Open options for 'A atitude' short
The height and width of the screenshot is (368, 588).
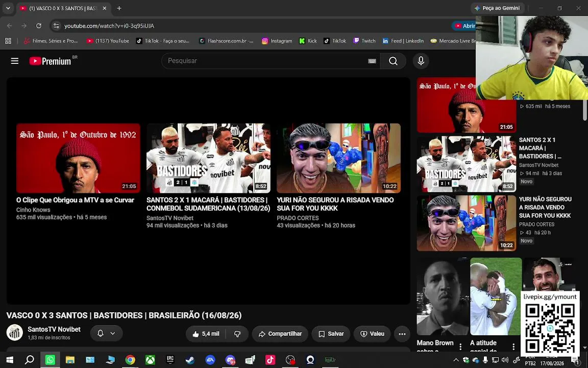pyautogui.click(x=513, y=347)
